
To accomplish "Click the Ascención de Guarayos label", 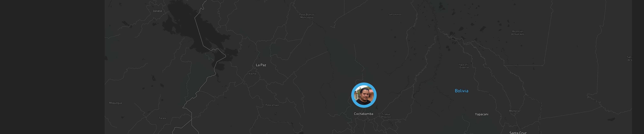I will point(517,33).
